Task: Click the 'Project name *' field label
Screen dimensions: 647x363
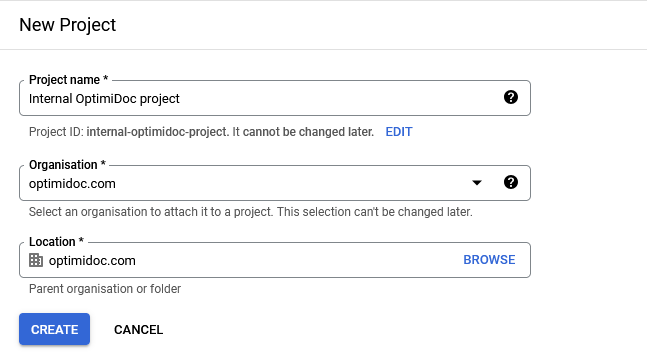Action: tap(68, 80)
